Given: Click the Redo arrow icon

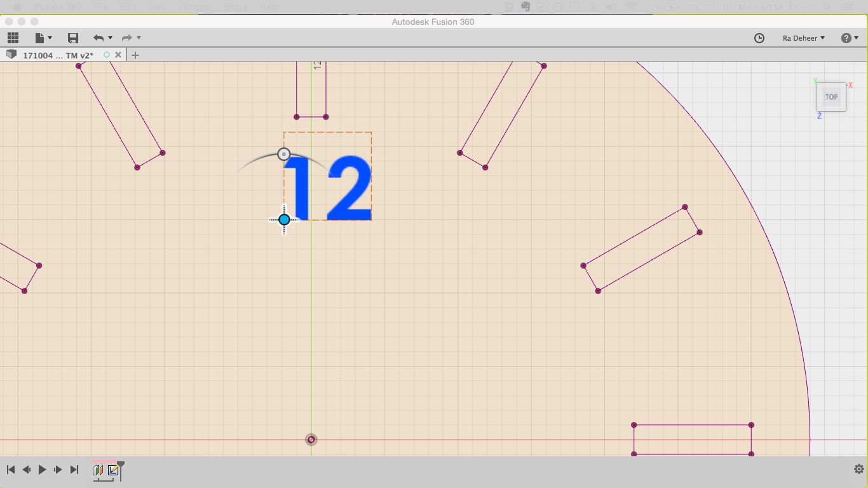Looking at the screenshot, I should pyautogui.click(x=127, y=37).
